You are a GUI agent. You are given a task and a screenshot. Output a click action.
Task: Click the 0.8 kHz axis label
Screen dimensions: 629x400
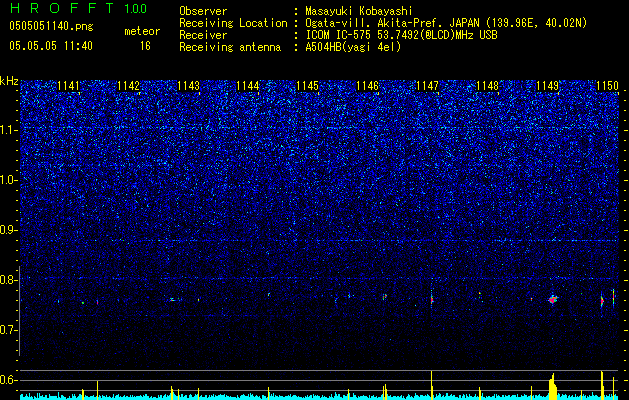coord(8,280)
